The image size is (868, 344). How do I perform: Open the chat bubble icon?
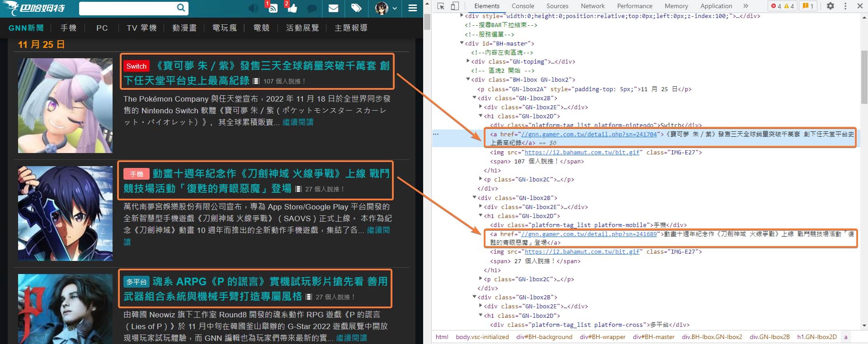click(x=312, y=8)
